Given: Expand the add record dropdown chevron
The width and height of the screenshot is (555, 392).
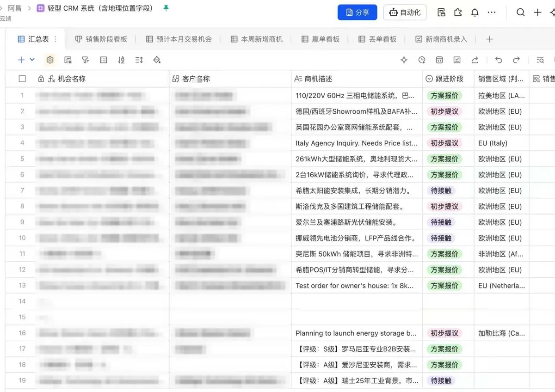Looking at the screenshot, I should tap(32, 60).
